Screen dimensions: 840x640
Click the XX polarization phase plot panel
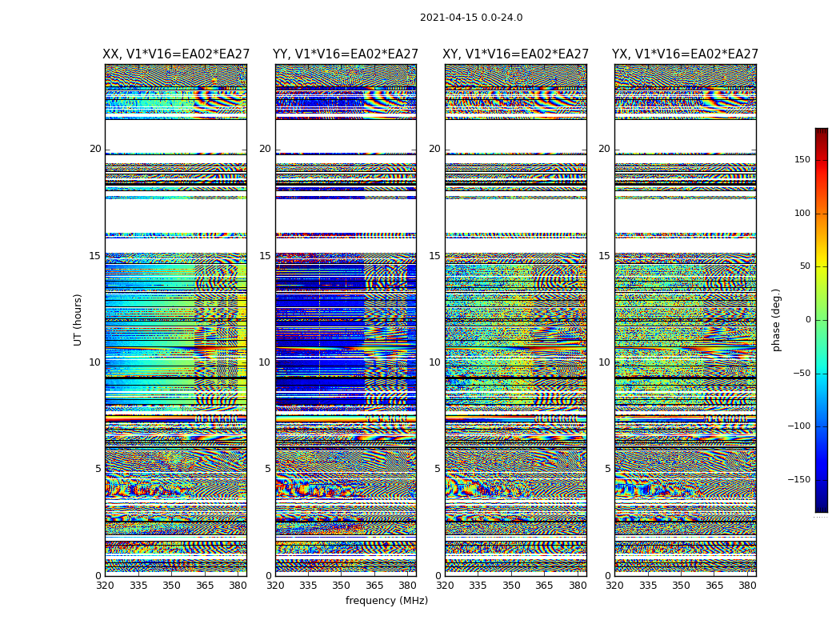[x=175, y=320]
